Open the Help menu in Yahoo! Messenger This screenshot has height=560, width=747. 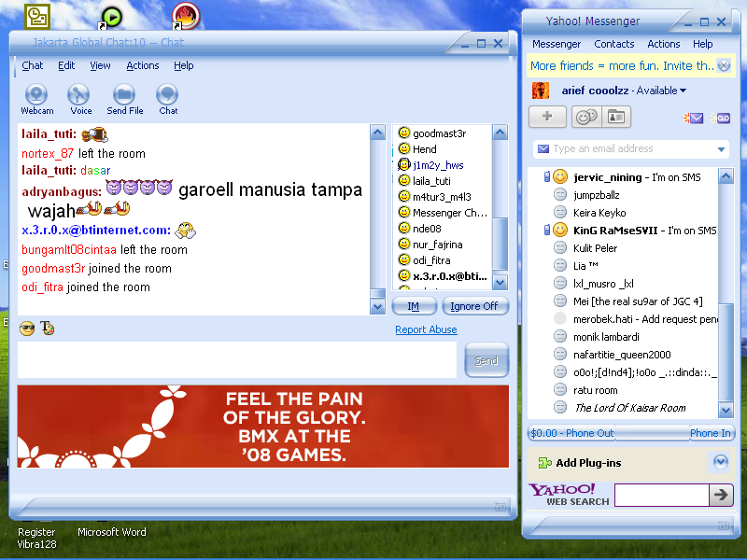[x=703, y=44]
